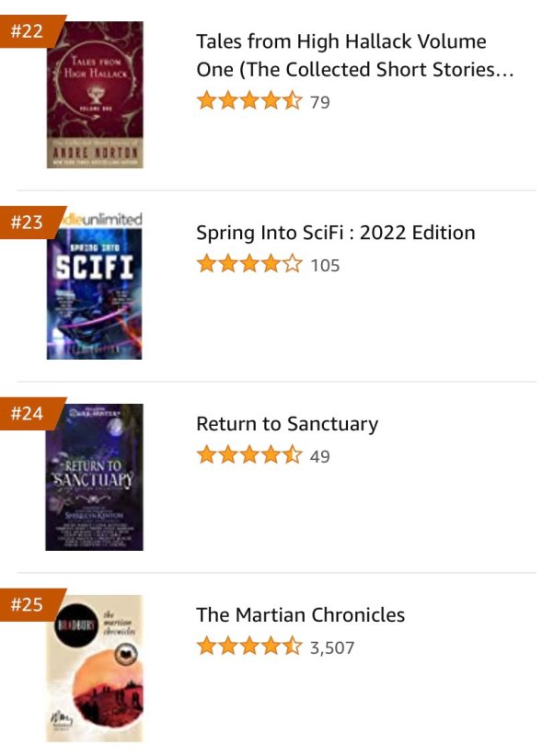Viewport: 554px width, 756px height.
Task: Click The Martian Chronicles cover image
Action: click(97, 665)
